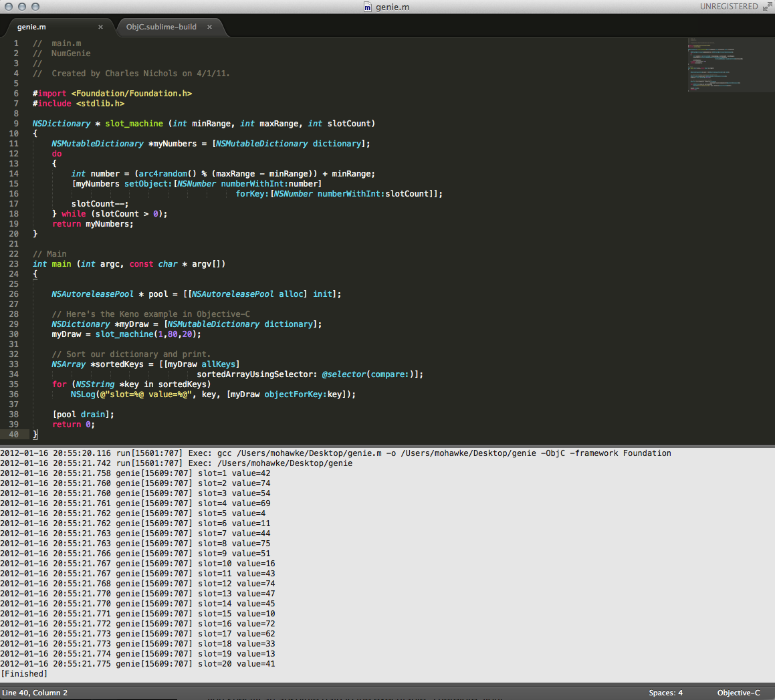Image resolution: width=775 pixels, height=700 pixels.
Task: Click the UNREGISTERED label in title bar
Action: point(728,7)
